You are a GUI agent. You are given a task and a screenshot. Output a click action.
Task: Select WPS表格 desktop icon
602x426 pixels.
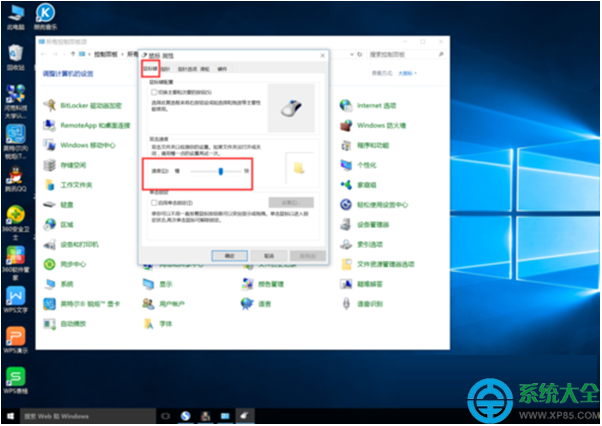(16, 380)
